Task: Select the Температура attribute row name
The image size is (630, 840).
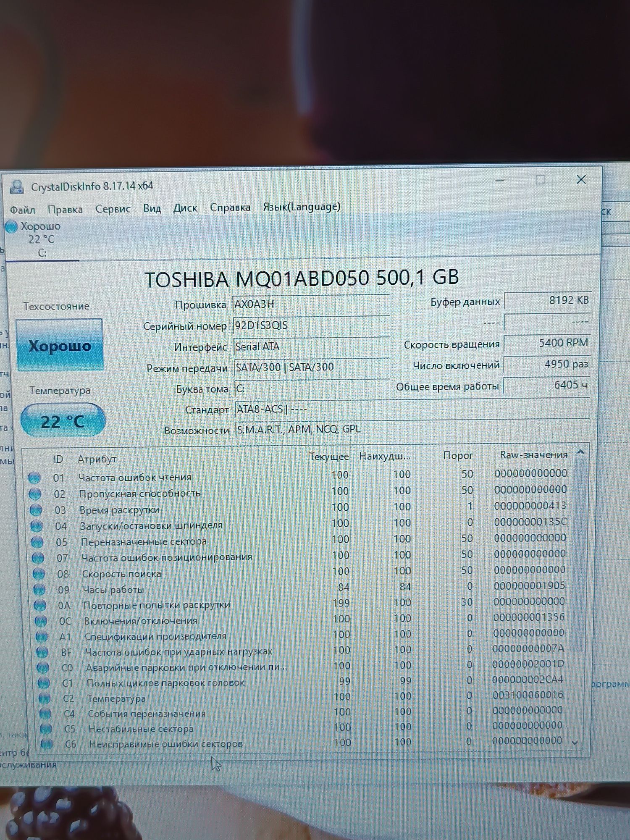Action: tap(116, 699)
